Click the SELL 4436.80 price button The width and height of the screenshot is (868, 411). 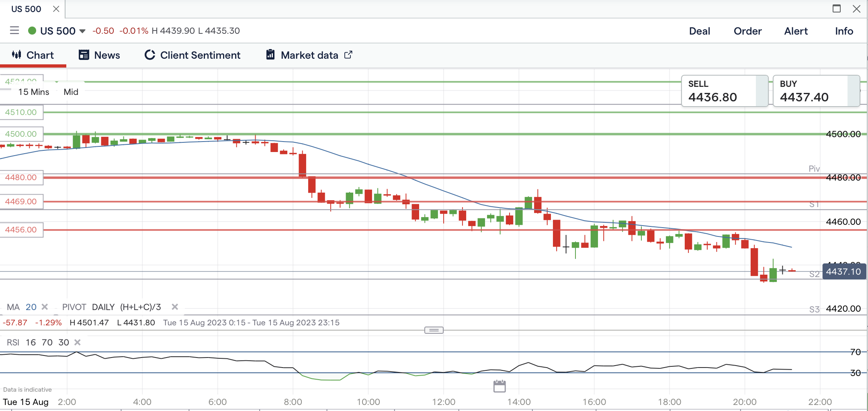pos(725,91)
